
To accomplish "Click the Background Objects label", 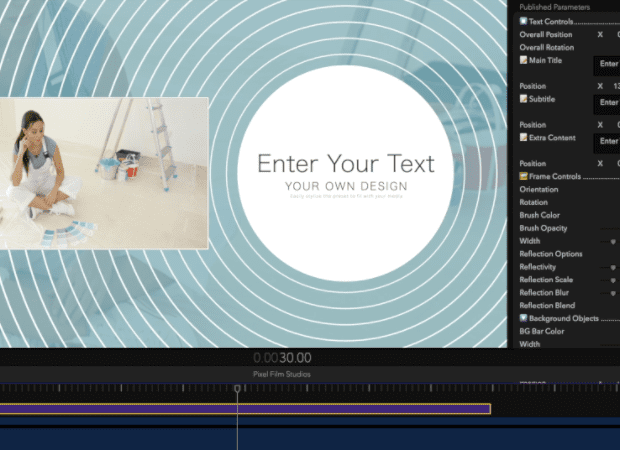I will point(563,318).
